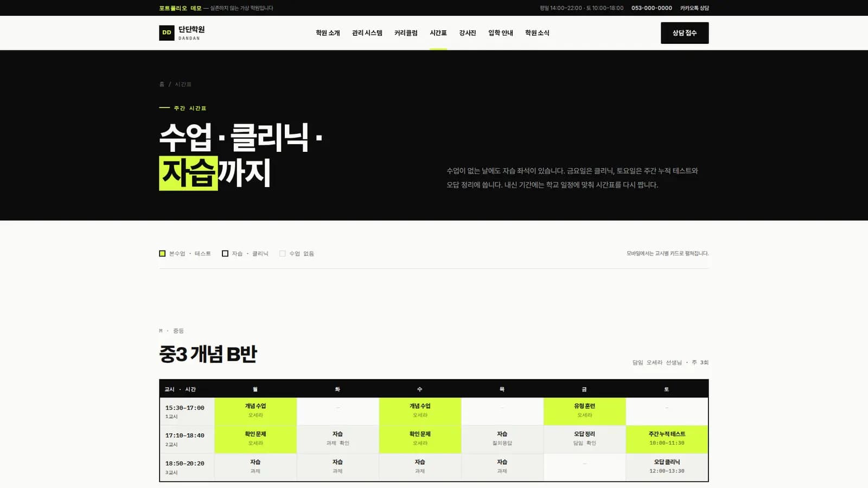Click the M · 중등 category label
868x488 pixels.
171,331
